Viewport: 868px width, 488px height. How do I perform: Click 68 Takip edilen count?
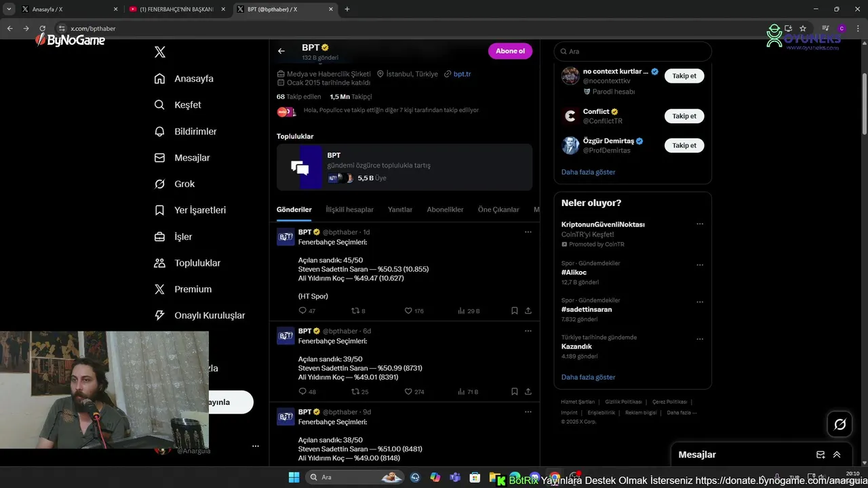[x=299, y=97]
